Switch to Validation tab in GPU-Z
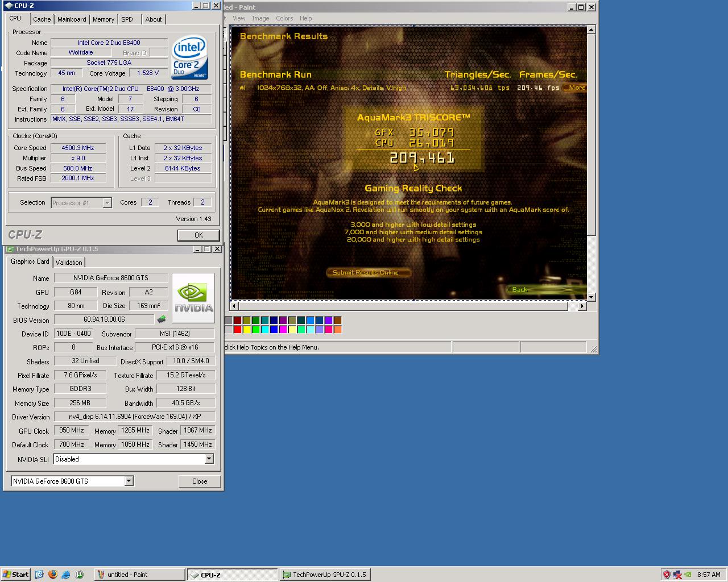 pyautogui.click(x=69, y=262)
